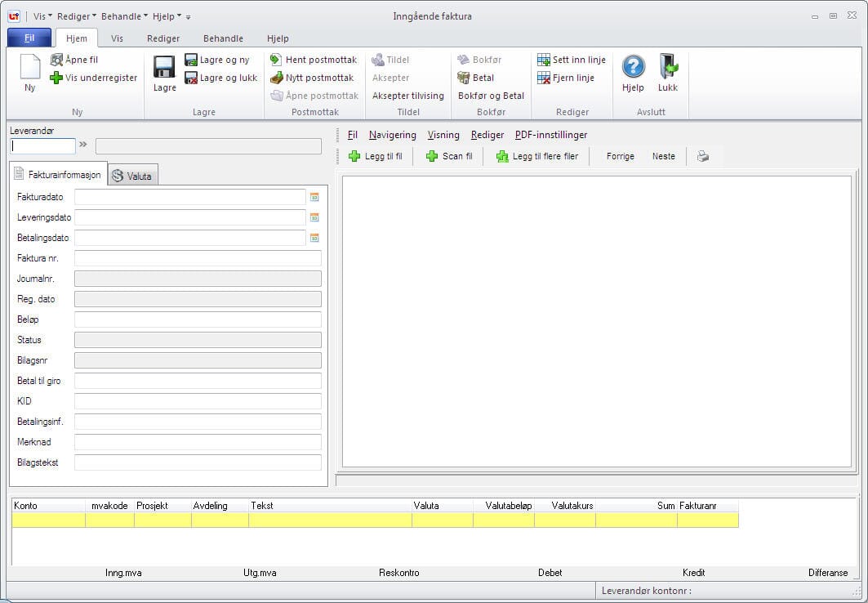Click the printer icon in PDF toolbar
The image size is (868, 603).
[x=702, y=156]
